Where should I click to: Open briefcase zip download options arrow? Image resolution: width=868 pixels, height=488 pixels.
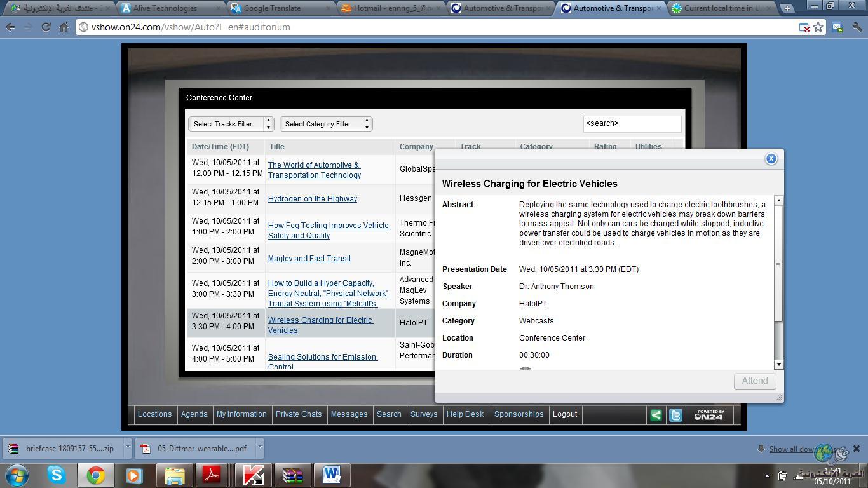coord(127,448)
